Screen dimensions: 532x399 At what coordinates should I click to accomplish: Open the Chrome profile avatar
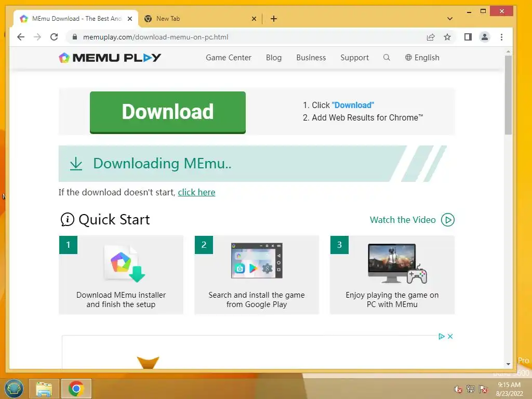485,37
